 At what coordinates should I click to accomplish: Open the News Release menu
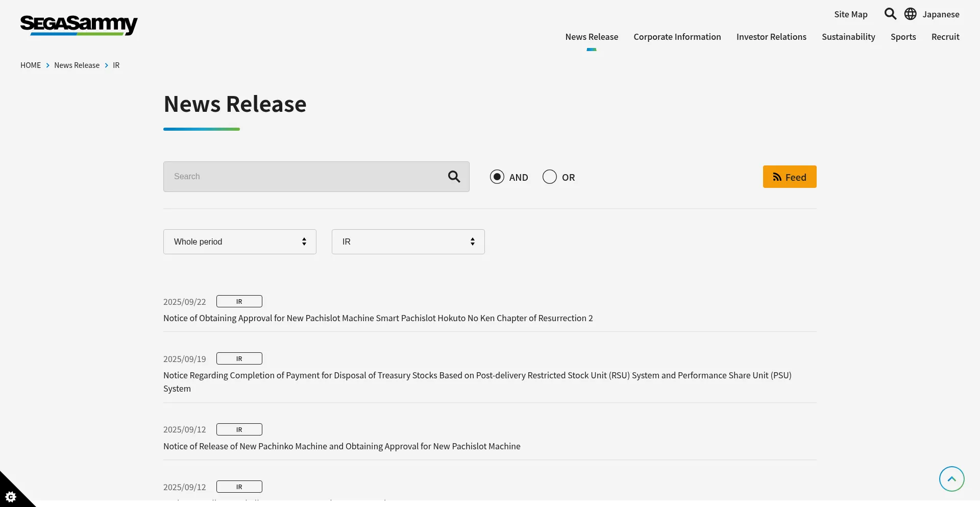(592, 37)
